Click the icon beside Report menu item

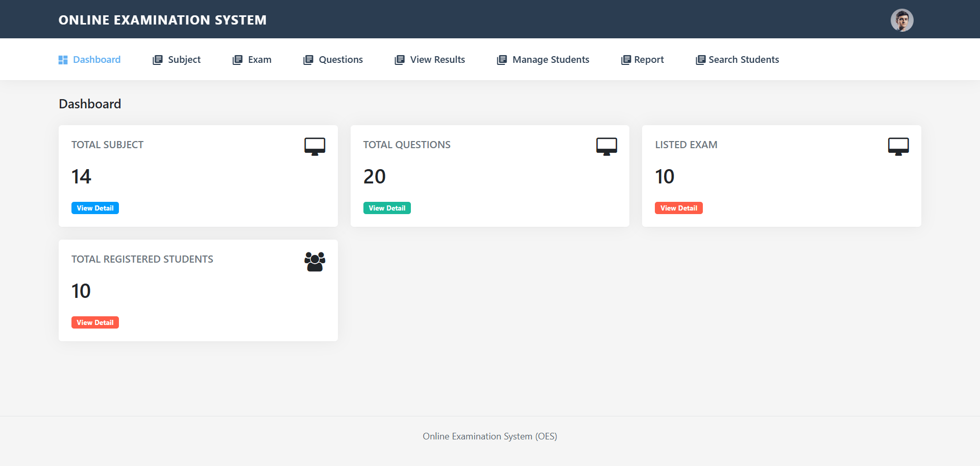tap(626, 60)
